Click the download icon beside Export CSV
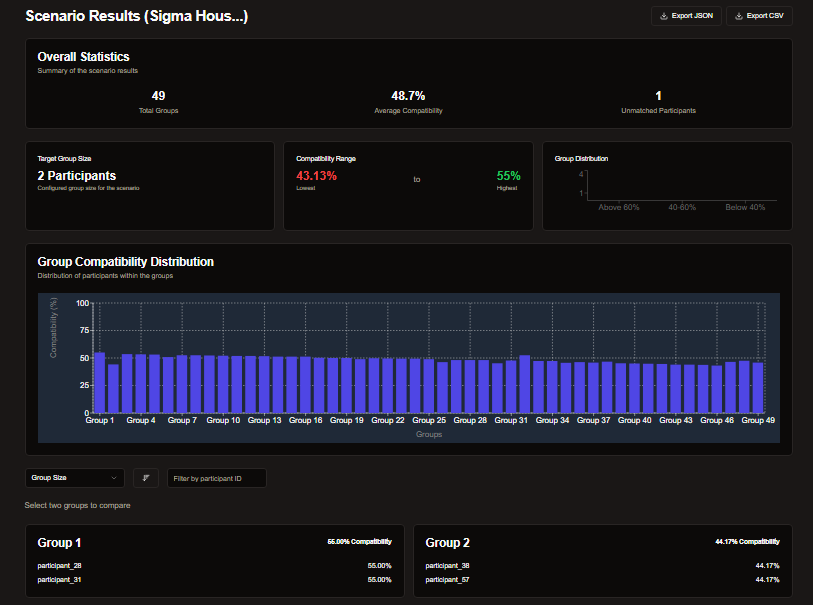Image resolution: width=813 pixels, height=605 pixels. (739, 16)
